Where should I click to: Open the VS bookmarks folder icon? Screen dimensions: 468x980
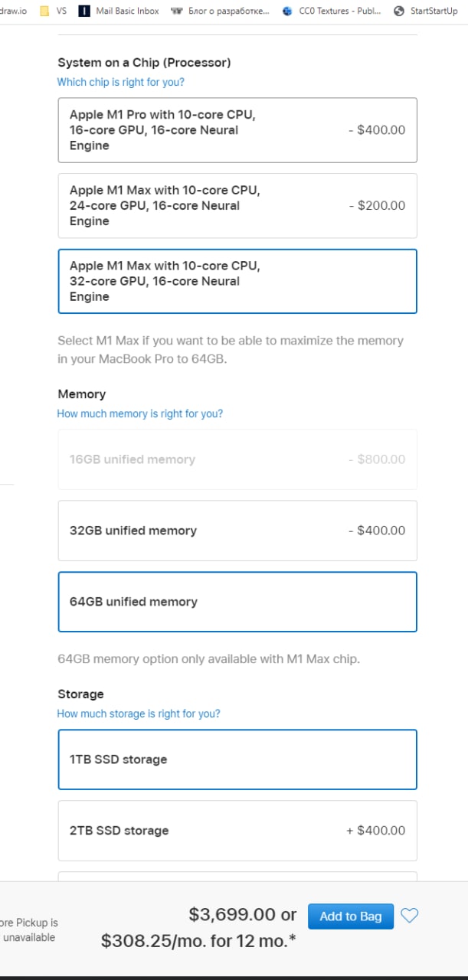click(x=44, y=11)
